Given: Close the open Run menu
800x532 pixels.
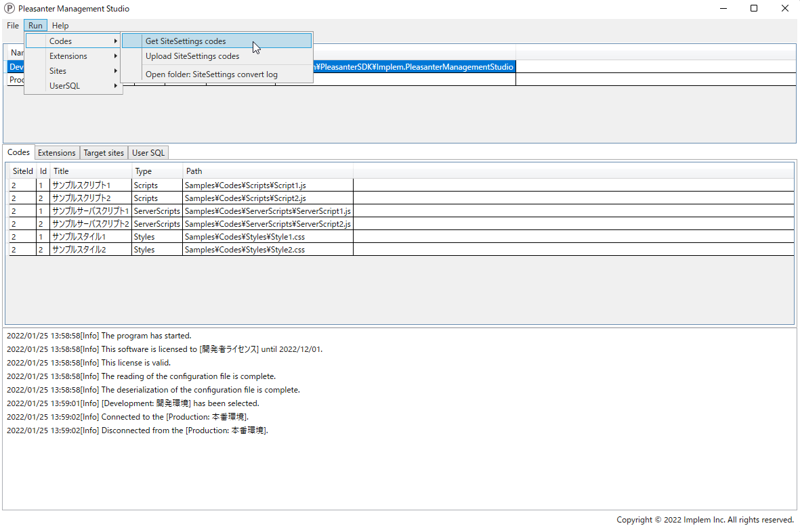Looking at the screenshot, I should point(35,26).
